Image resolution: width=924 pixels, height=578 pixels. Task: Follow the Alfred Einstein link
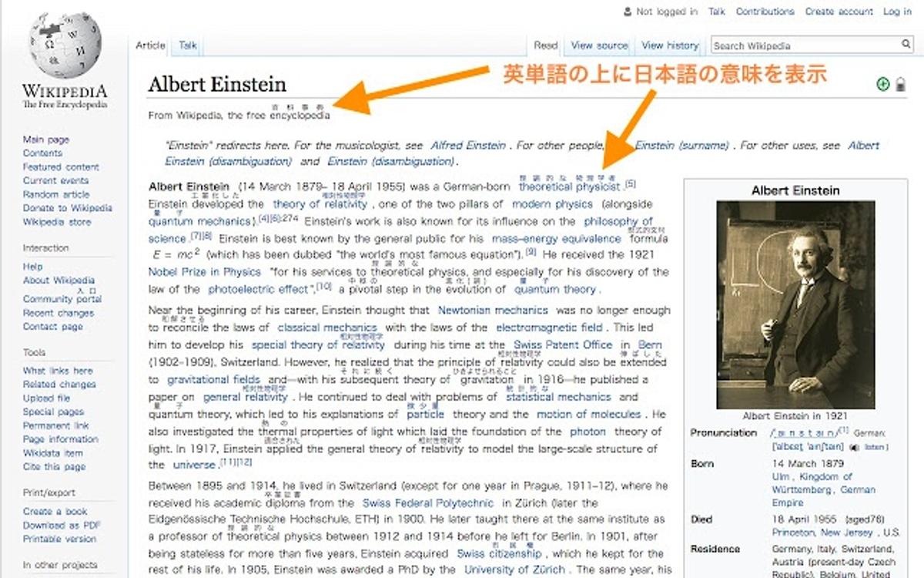pos(468,145)
